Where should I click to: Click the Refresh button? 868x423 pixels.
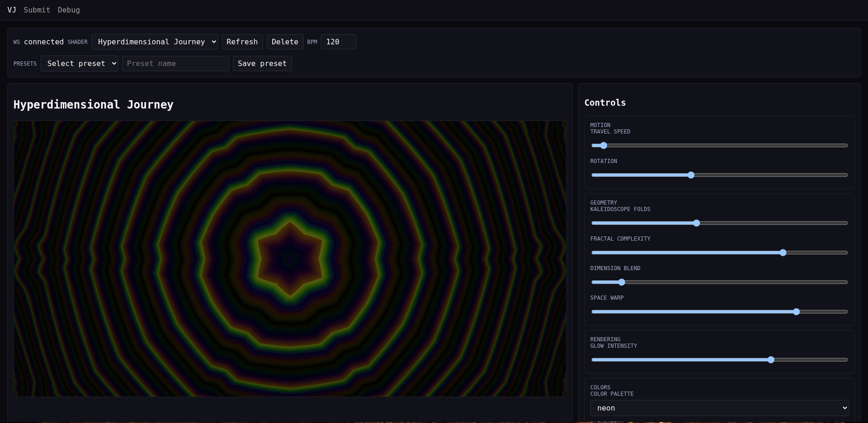click(x=242, y=42)
